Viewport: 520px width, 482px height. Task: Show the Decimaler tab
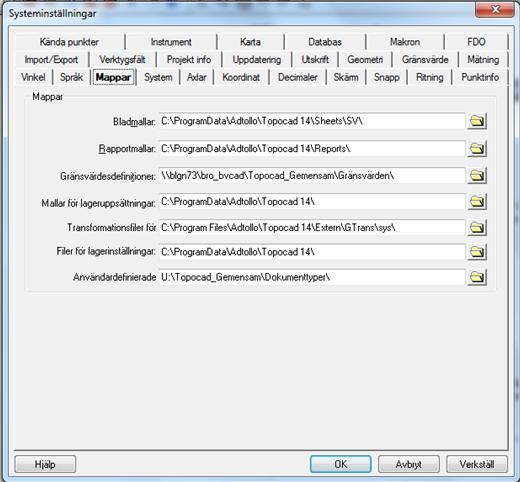point(297,77)
